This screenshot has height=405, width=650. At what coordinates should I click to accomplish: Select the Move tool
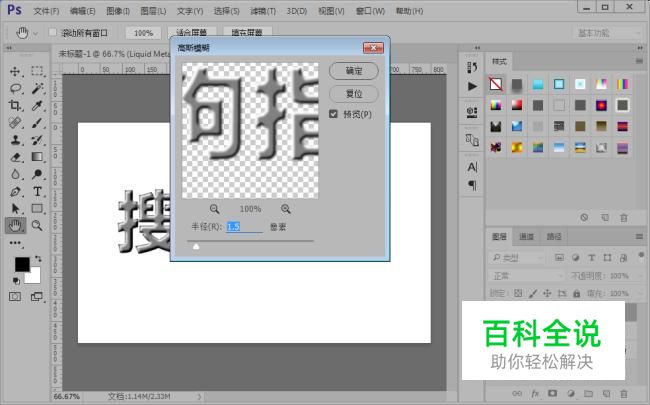[15, 71]
